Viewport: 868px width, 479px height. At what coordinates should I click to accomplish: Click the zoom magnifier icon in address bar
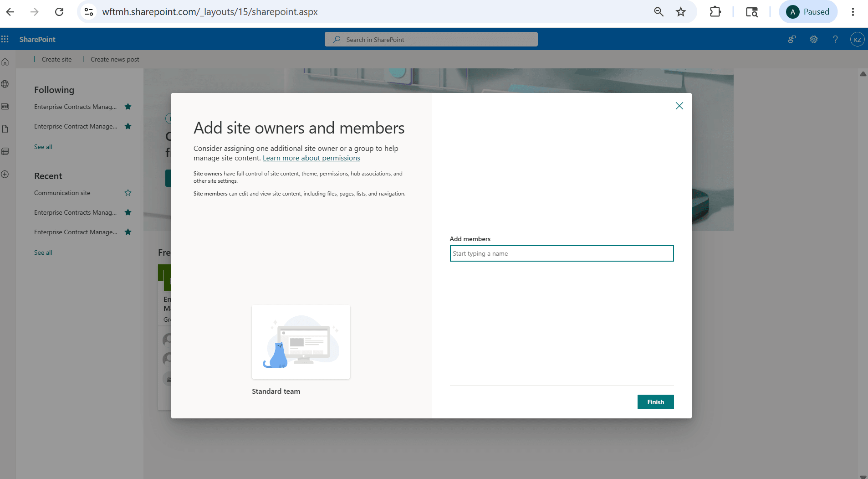point(659,12)
